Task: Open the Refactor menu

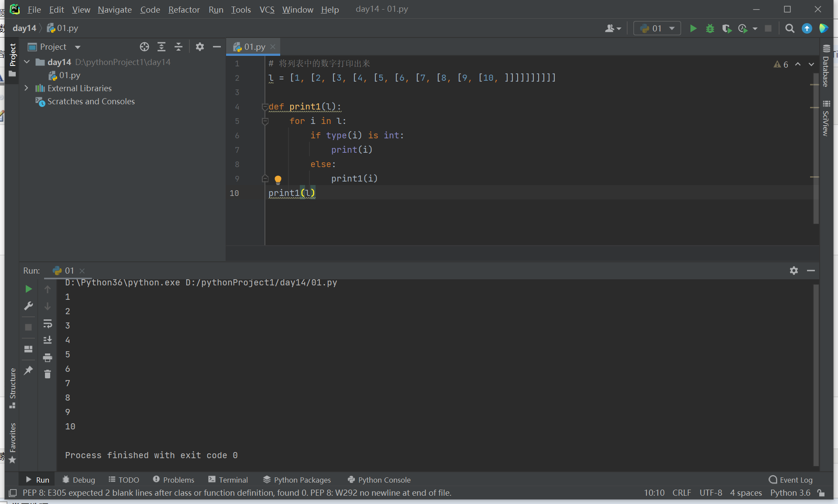Action: point(184,10)
